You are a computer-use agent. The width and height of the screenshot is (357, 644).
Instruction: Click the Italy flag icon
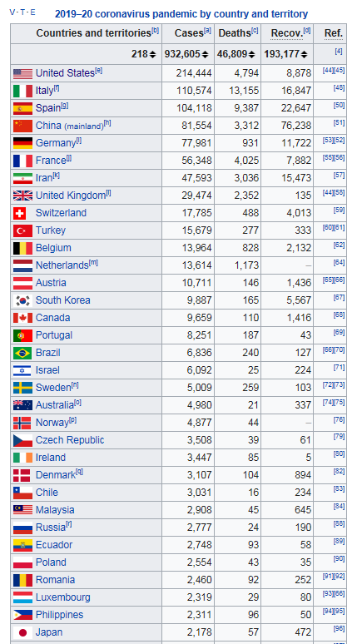(x=22, y=91)
